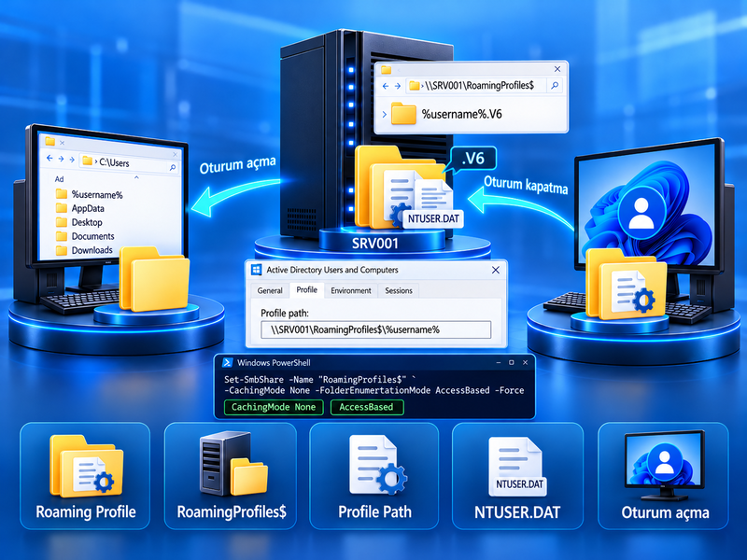Image resolution: width=747 pixels, height=560 pixels.
Task: Open the gear folder in front of the right monitor
Action: point(626,285)
